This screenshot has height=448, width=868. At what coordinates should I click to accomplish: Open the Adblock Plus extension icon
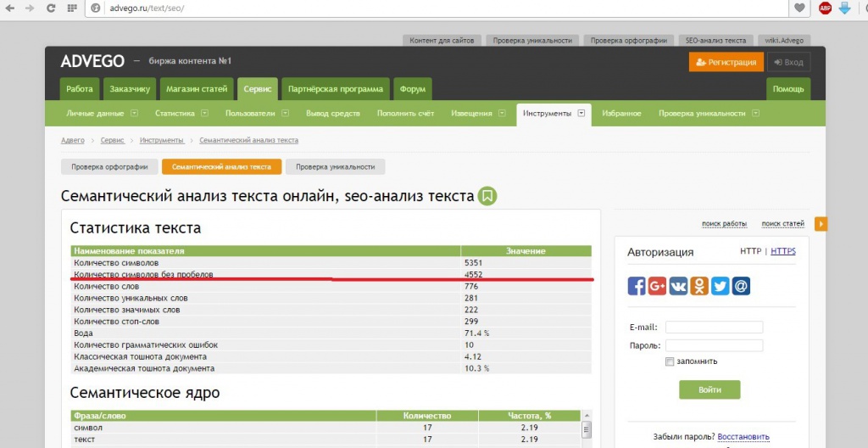825,8
